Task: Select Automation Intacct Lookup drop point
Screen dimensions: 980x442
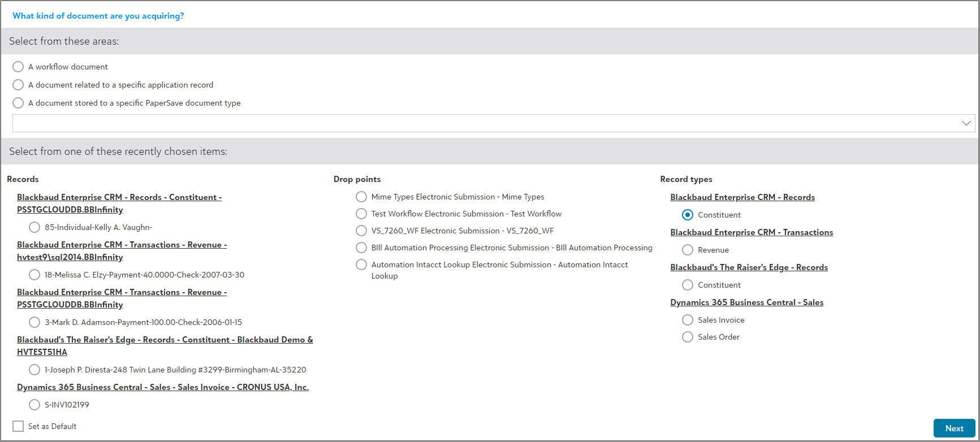Action: 361,265
